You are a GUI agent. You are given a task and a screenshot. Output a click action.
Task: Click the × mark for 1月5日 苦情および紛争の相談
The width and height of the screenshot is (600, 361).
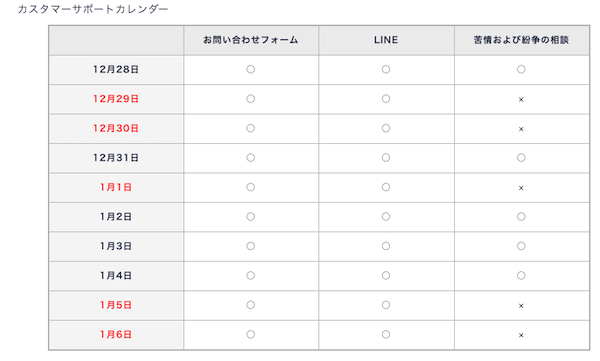(521, 306)
